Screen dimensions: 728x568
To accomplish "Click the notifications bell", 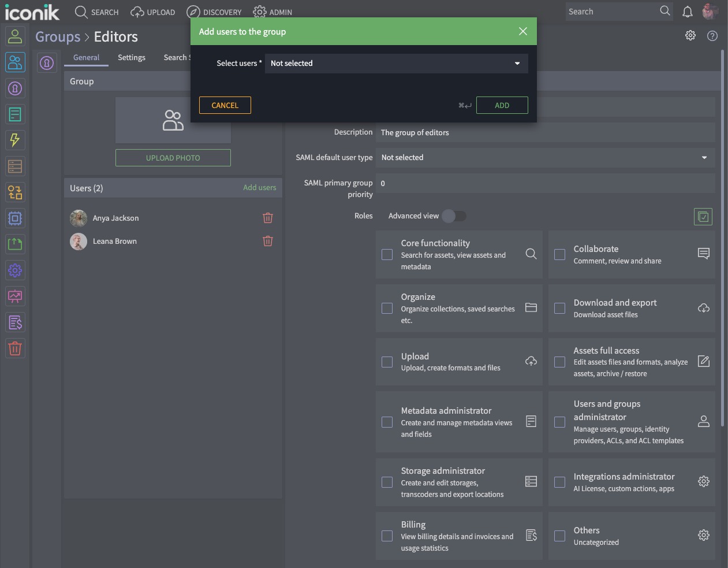I will click(x=687, y=12).
